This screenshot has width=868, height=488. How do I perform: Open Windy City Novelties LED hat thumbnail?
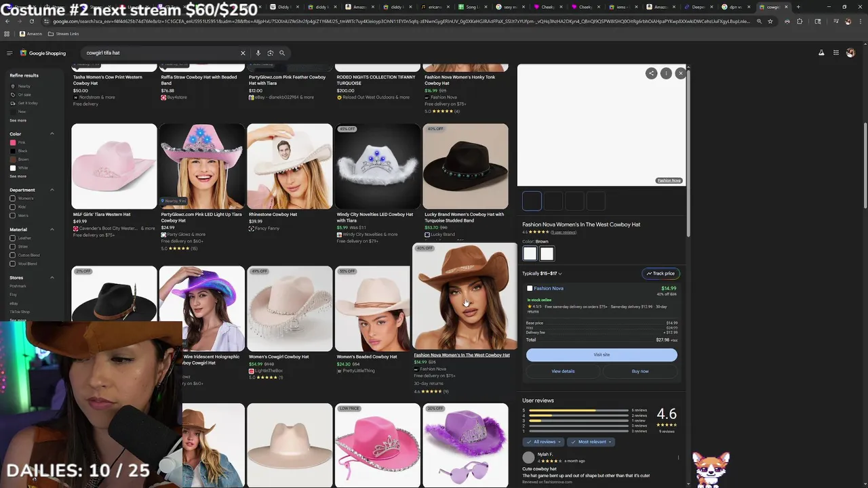tap(378, 166)
